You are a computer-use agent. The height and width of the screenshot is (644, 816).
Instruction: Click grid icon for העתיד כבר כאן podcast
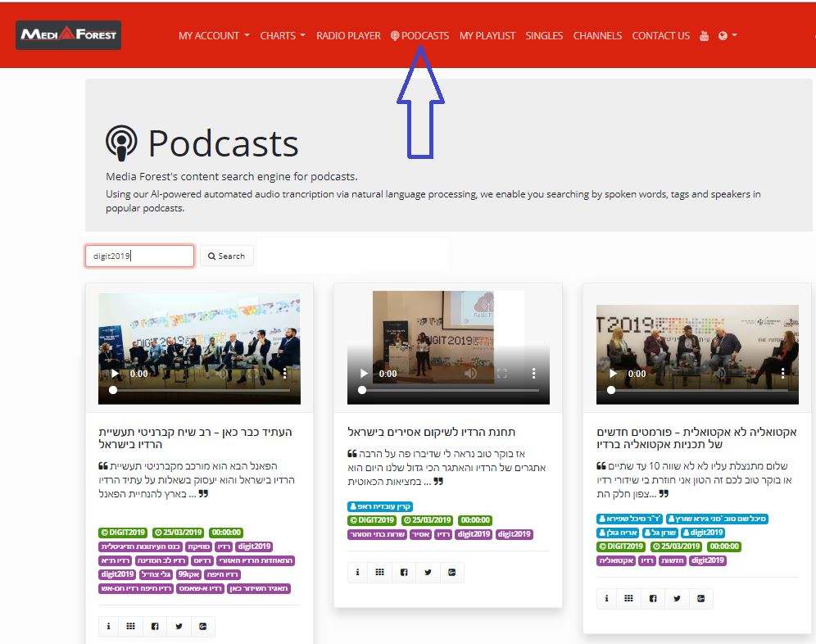click(x=130, y=626)
